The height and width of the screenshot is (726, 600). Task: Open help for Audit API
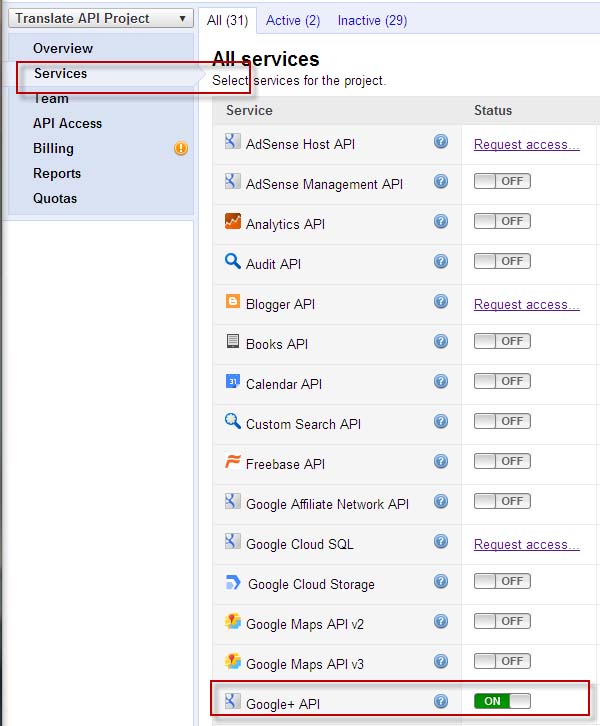pos(441,261)
